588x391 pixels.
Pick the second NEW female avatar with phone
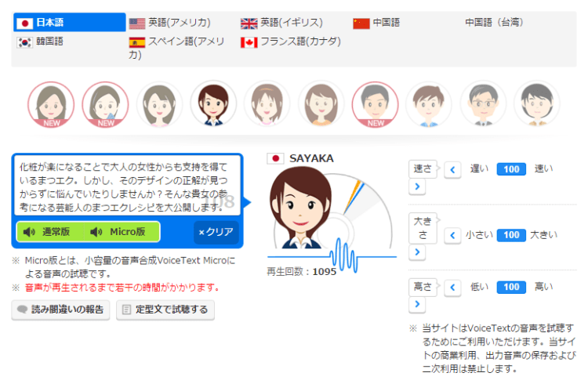click(x=105, y=104)
